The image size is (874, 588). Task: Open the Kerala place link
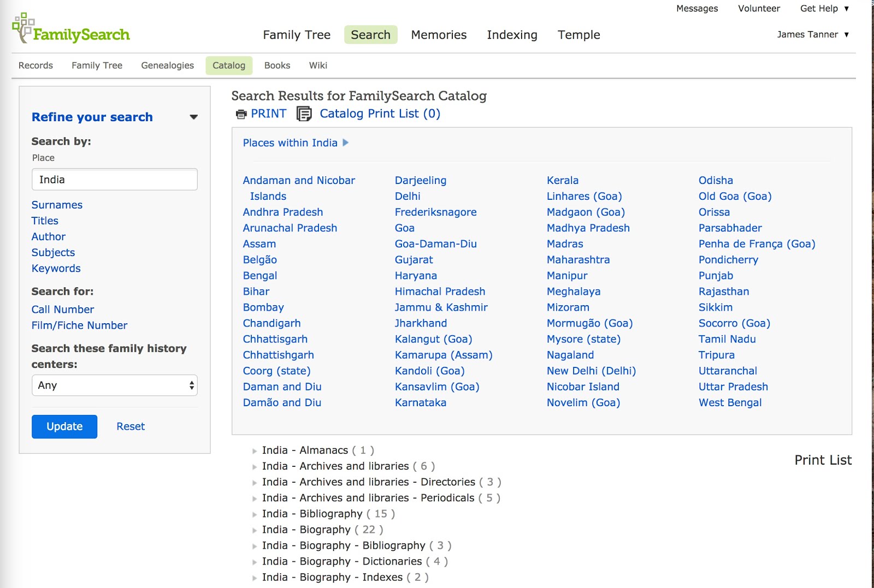tap(563, 180)
